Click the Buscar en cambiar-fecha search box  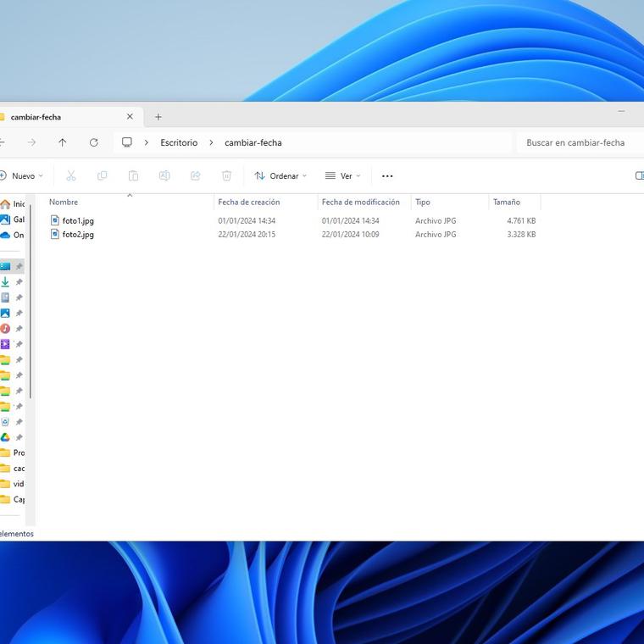[x=576, y=142]
